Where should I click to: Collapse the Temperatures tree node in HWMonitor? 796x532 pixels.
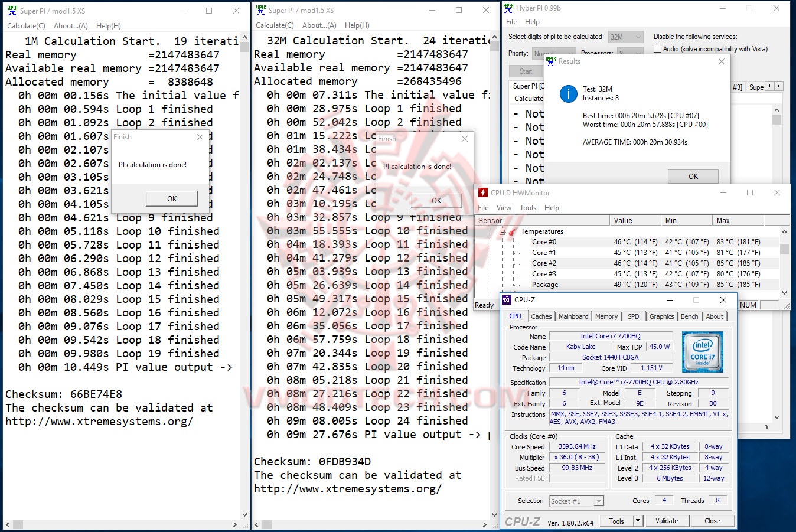pos(502,231)
